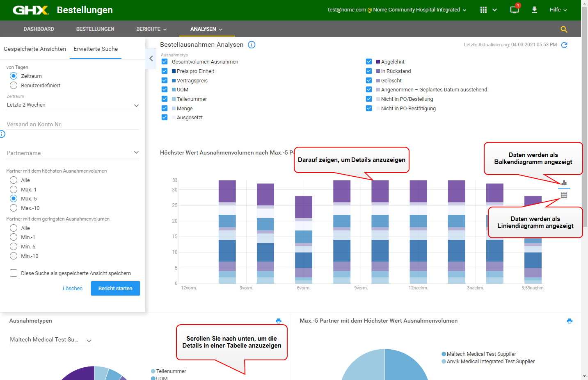The image size is (588, 380).
Task: Toggle the Teilenummer checkbox
Action: point(165,99)
